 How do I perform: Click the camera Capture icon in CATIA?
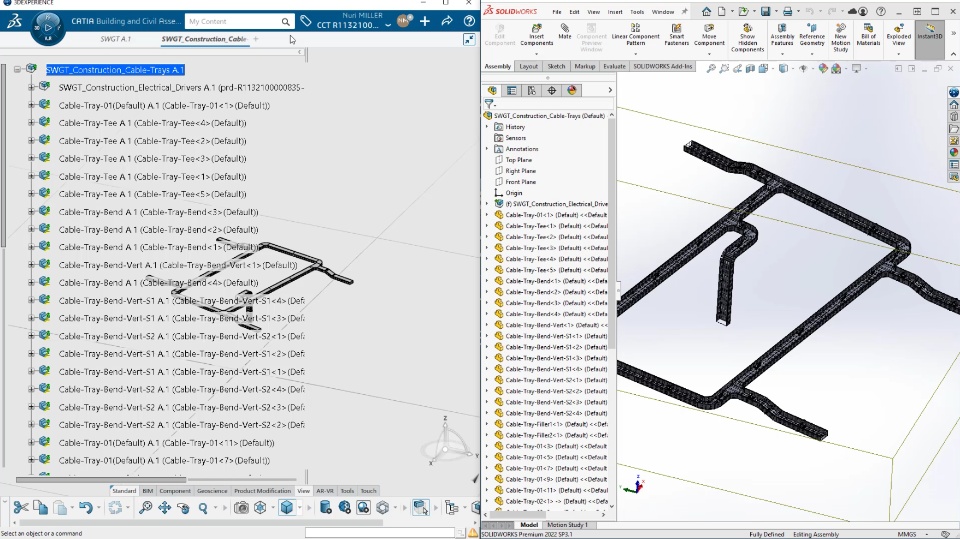pyautogui.click(x=241, y=507)
